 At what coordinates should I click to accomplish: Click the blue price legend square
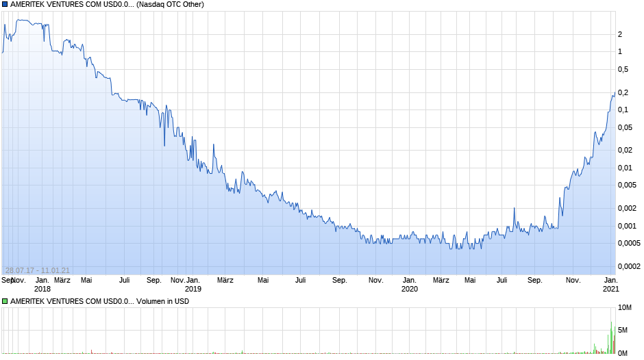5,5
